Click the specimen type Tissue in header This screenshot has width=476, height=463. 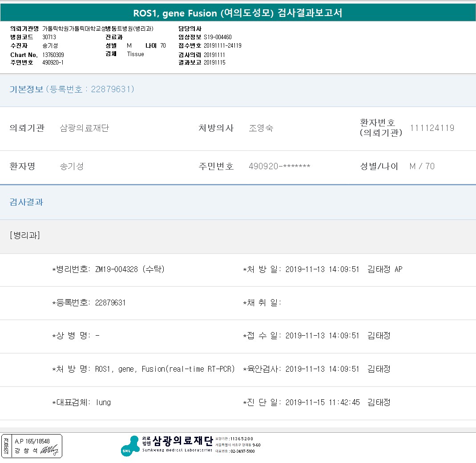pyautogui.click(x=135, y=54)
